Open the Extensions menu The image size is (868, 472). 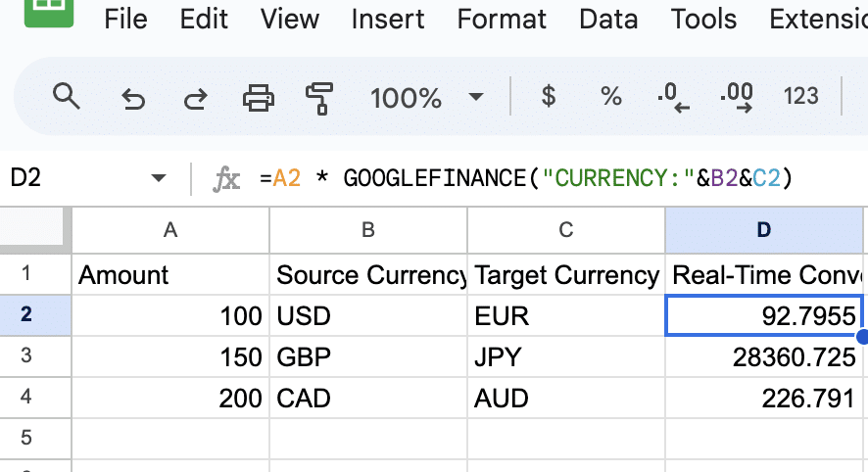[818, 20]
